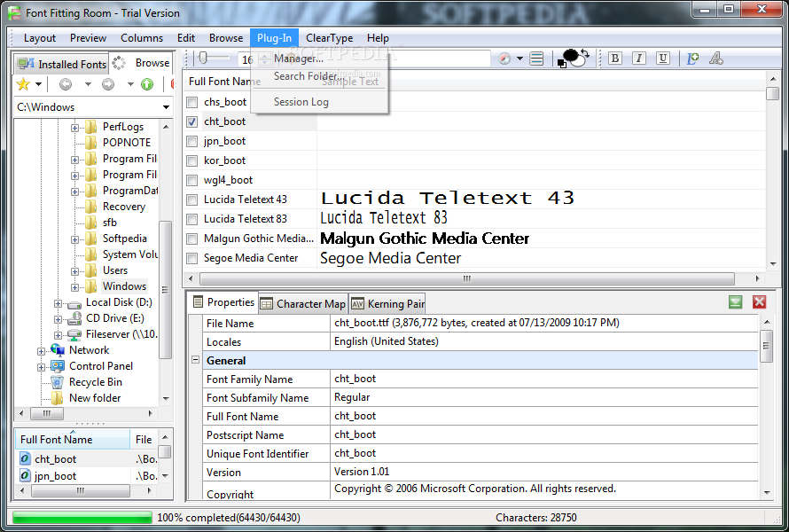Uncheck the cht_boot font checkbox

[191, 121]
